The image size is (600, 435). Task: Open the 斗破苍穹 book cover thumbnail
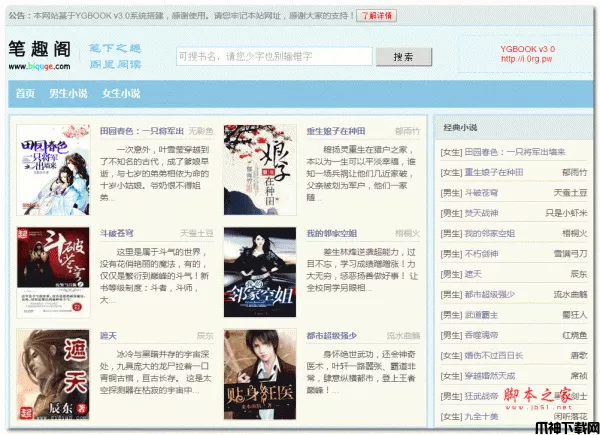53,272
